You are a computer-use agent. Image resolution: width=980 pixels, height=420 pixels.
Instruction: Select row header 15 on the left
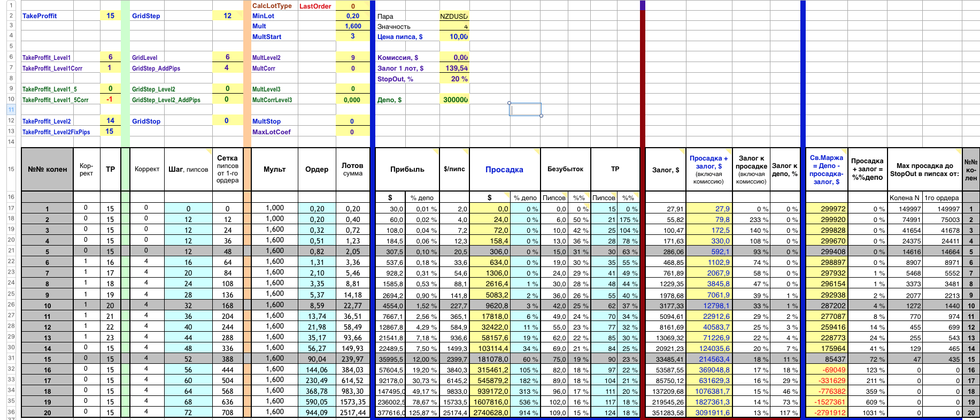11,169
